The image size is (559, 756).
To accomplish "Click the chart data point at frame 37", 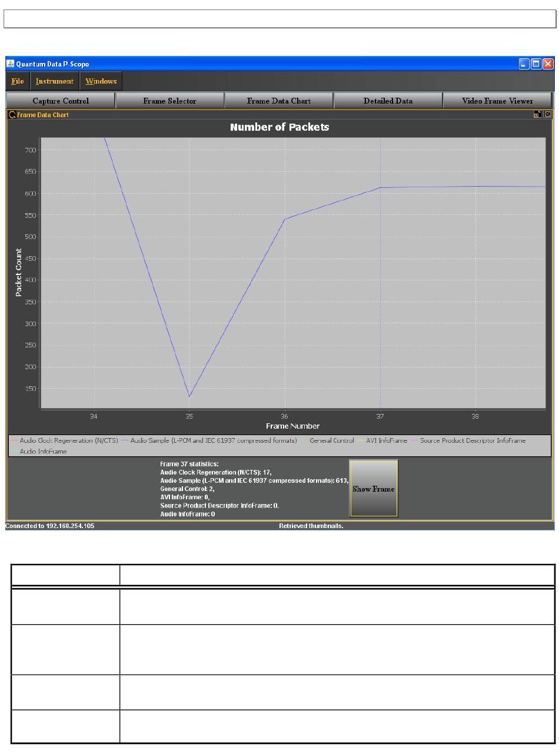I will coord(380,188).
